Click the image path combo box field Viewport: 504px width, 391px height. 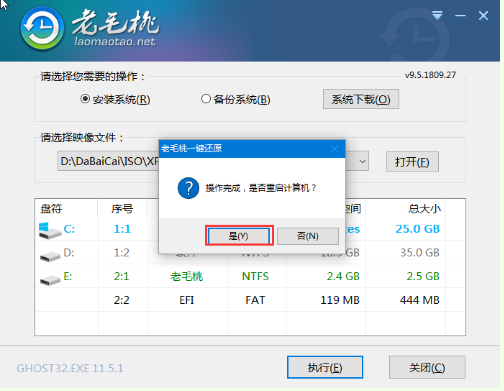(213, 161)
